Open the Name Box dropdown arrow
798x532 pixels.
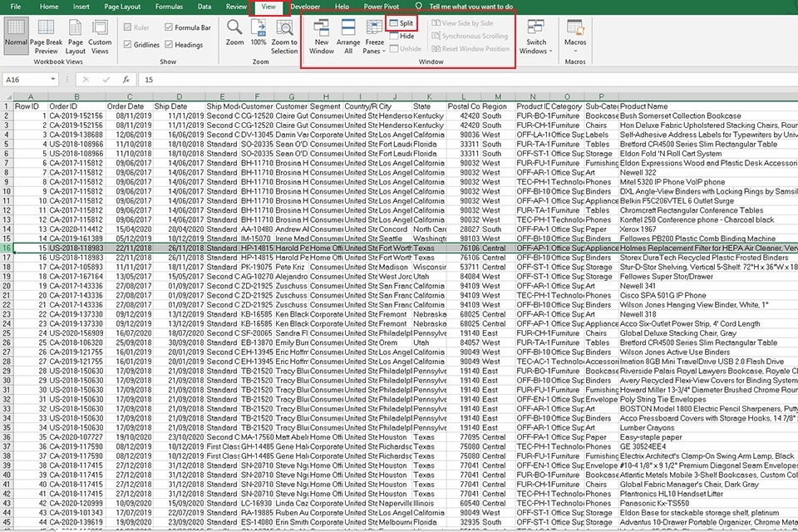click(52, 80)
